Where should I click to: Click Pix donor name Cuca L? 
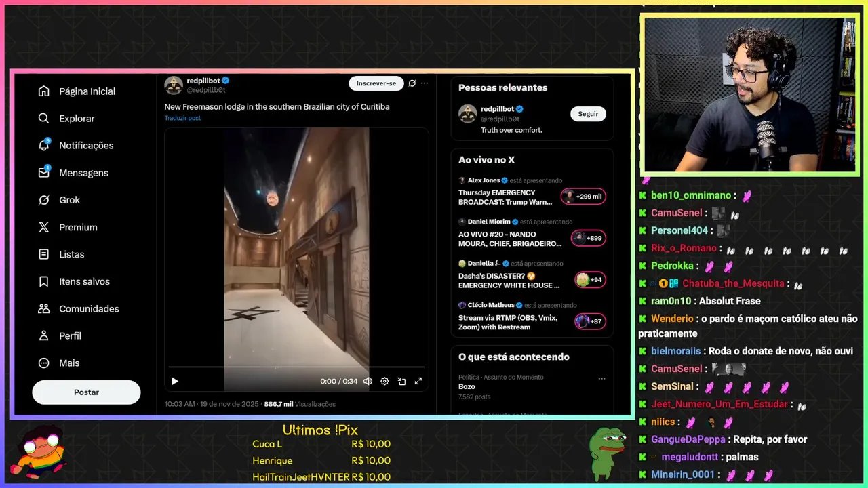[267, 444]
